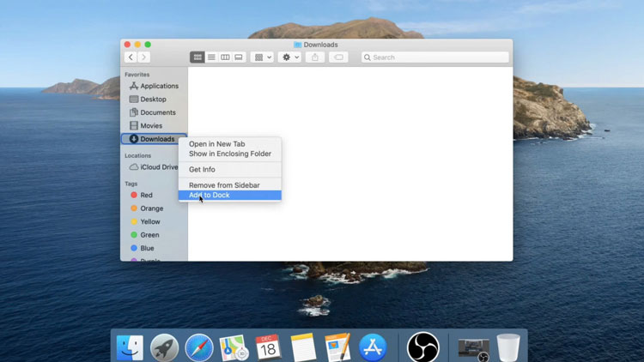This screenshot has height=362, width=644.
Task: Switch to icon view
Action: pyautogui.click(x=197, y=57)
